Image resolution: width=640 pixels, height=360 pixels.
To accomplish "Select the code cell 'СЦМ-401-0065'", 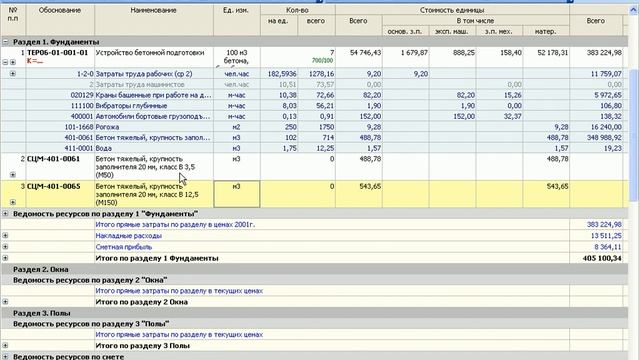I will pos(53,186).
